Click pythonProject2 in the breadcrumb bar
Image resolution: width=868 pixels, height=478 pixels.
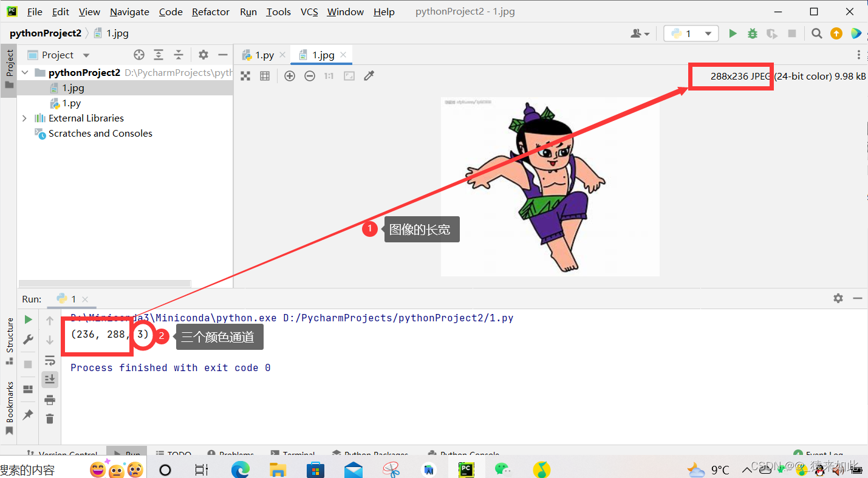point(46,33)
